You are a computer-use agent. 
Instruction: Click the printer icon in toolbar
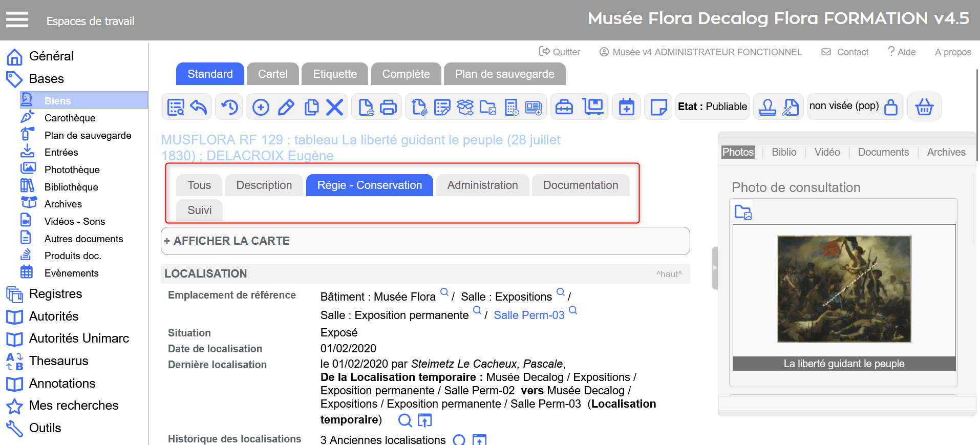tap(388, 108)
